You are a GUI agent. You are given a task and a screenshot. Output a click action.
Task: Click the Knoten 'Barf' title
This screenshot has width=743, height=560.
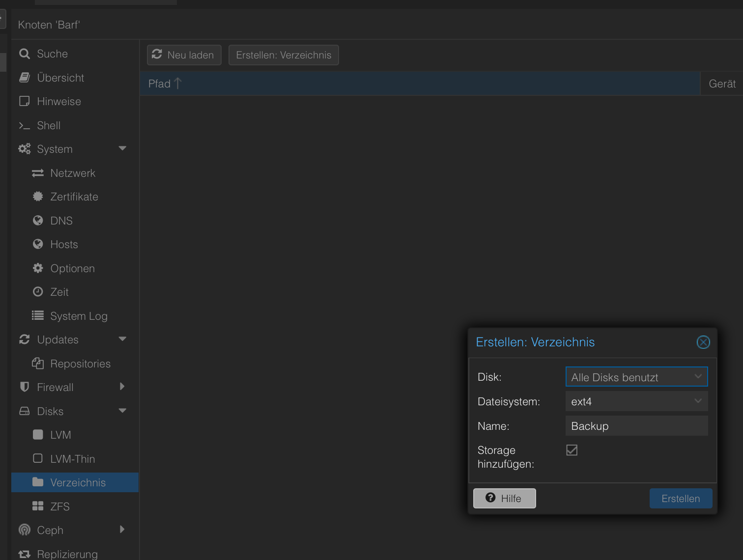(49, 25)
